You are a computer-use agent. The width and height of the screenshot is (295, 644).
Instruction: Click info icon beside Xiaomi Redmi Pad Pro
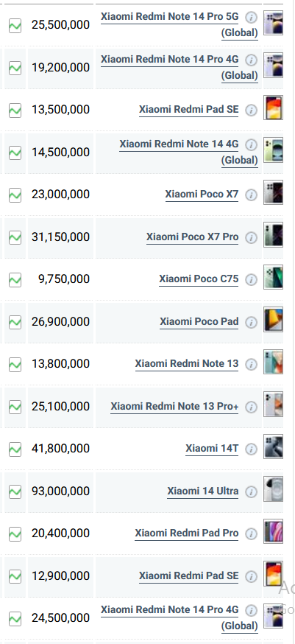point(251,534)
